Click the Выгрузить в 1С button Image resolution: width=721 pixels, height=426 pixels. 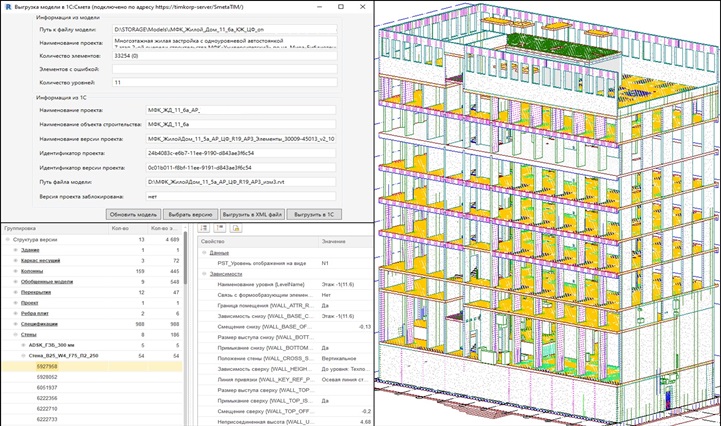pos(314,214)
